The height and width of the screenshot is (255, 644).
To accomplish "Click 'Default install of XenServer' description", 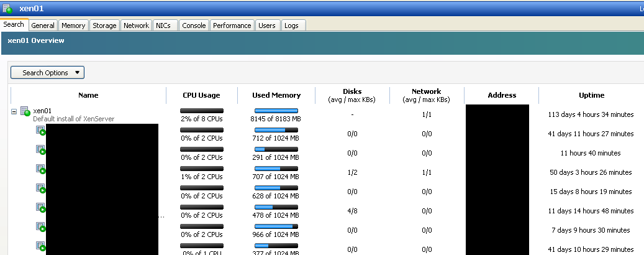I will pos(73,119).
